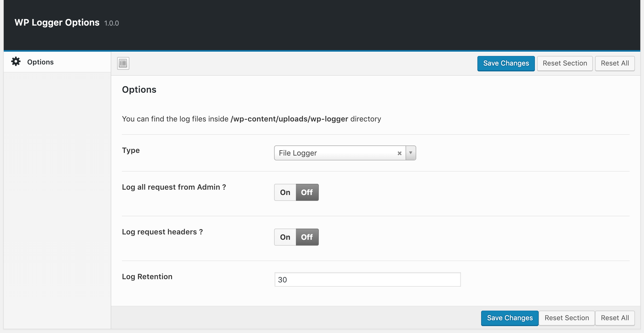Open the Type dropdown arrow
The width and height of the screenshot is (644, 333).
[x=411, y=153]
